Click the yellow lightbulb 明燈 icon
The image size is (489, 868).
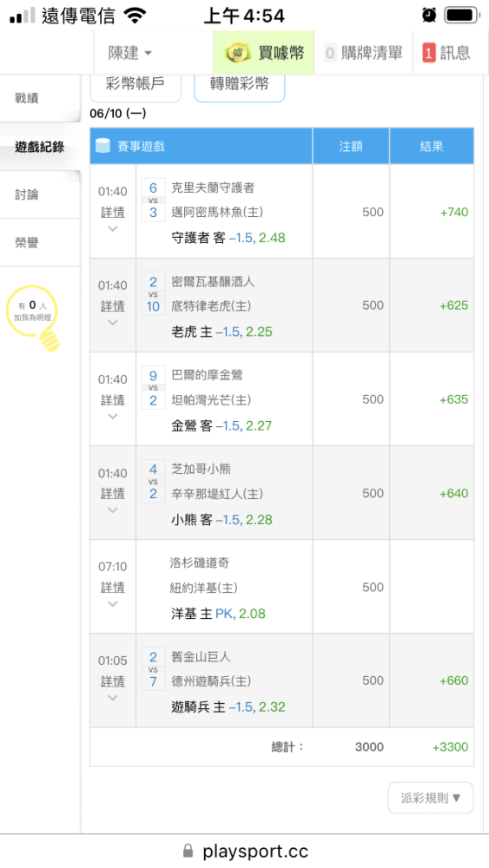coord(35,317)
